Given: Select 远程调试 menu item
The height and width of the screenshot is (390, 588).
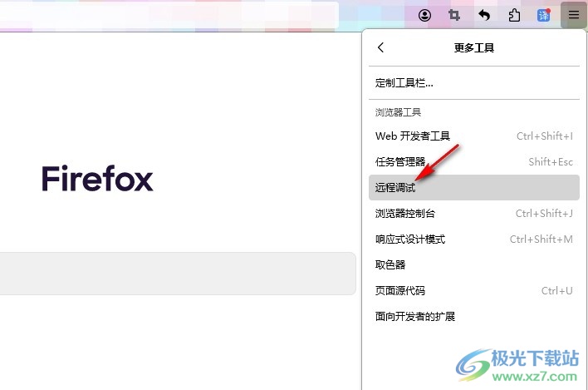Looking at the screenshot, I should (x=474, y=187).
